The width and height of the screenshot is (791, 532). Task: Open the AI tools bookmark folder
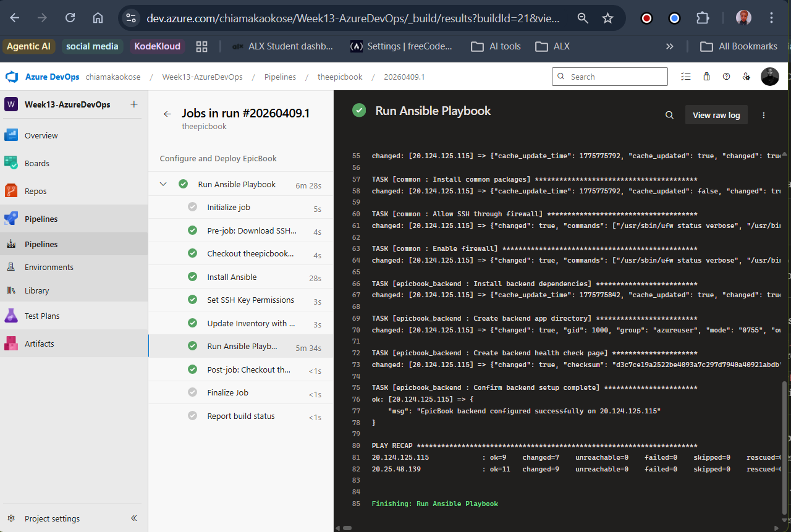[496, 46]
